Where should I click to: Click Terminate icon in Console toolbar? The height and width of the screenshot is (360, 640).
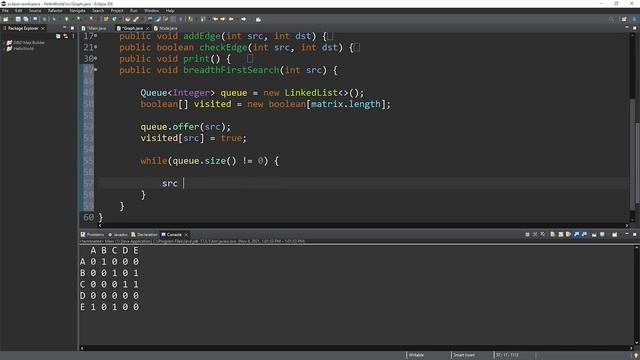(x=527, y=234)
